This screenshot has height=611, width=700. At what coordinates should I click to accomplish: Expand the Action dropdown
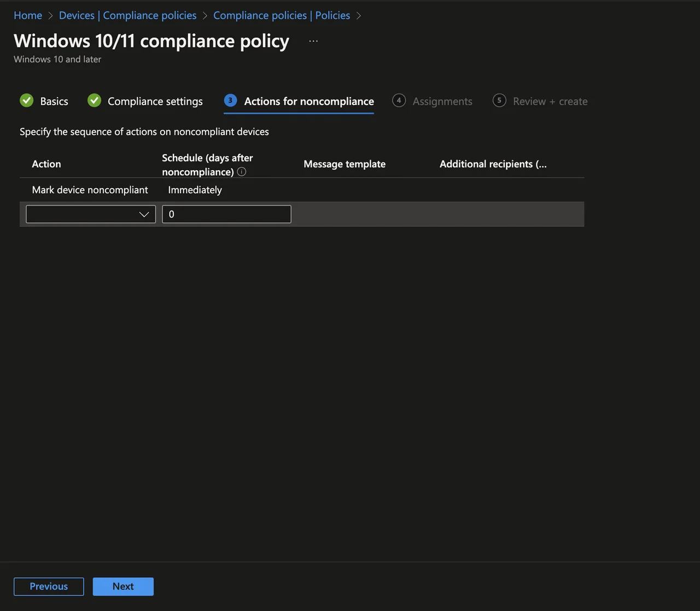(91, 214)
